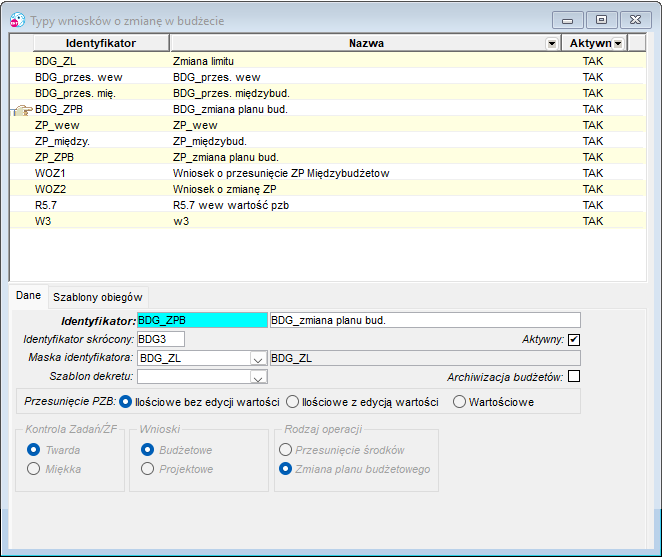This screenshot has height=557, width=663.
Task: Select Ilościowe bez edycji wartości option
Action: 125,402
